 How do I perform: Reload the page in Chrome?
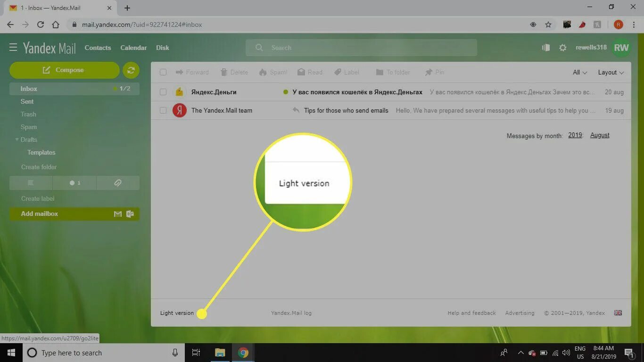(41, 25)
